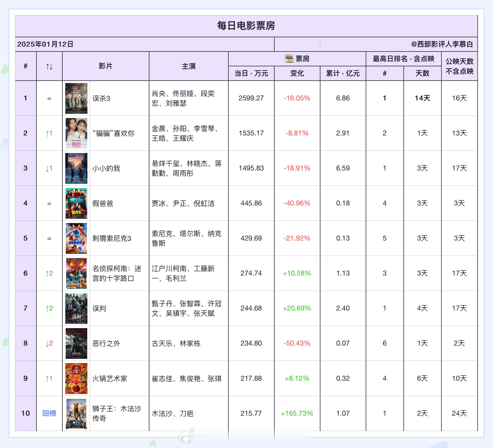The image size is (493, 448).
Task: Click the cast cell 古天乐、林家栋
Action: coord(176,343)
